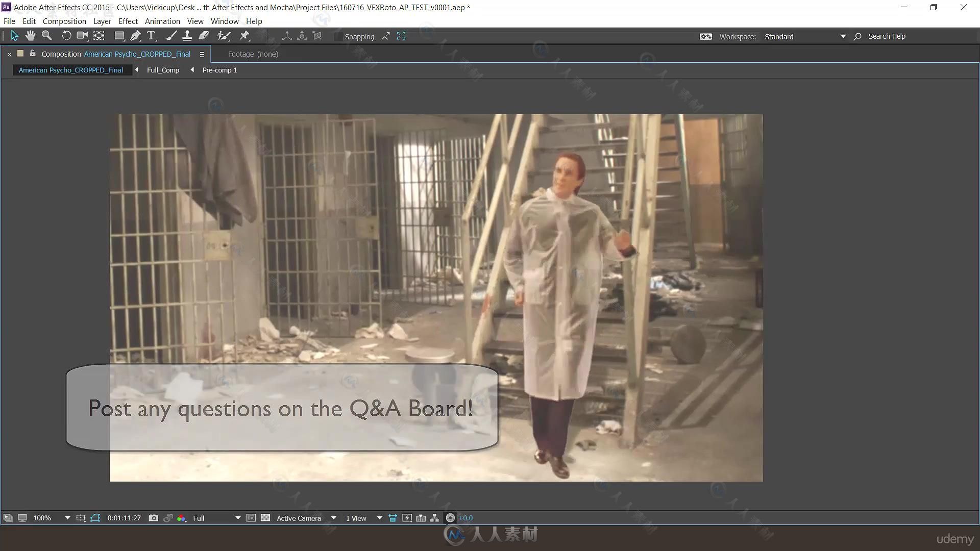Toggle the composition viewer lock
Image resolution: width=980 pixels, height=551 pixels.
[33, 53]
